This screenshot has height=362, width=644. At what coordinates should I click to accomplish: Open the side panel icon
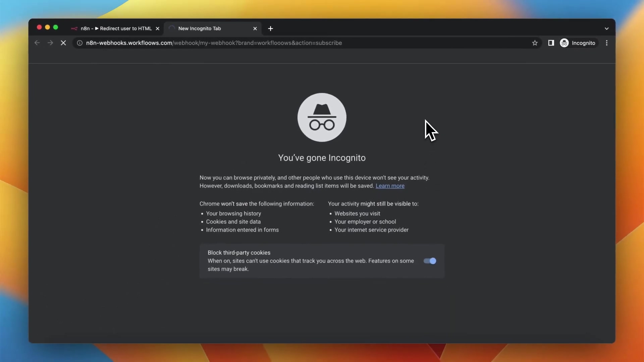[x=551, y=43]
